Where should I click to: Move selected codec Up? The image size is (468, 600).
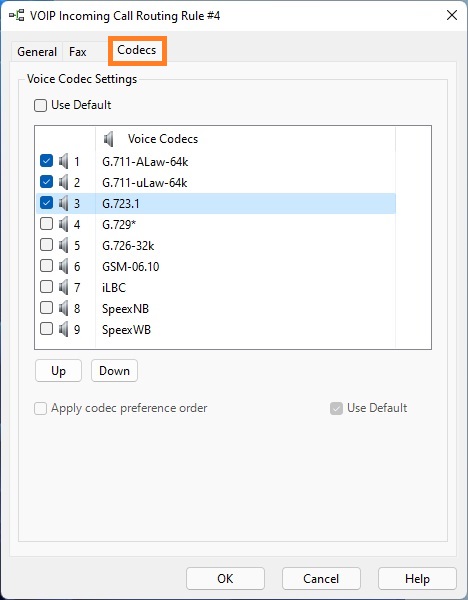[59, 370]
